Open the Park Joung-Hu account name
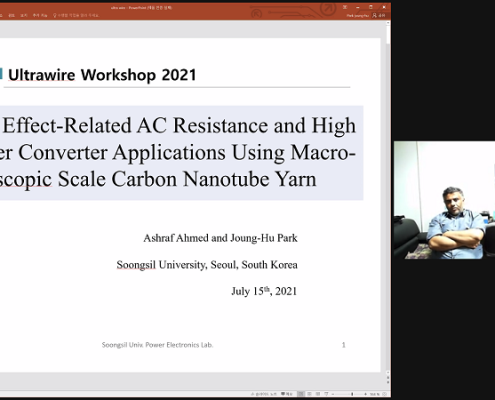 (x=358, y=15)
